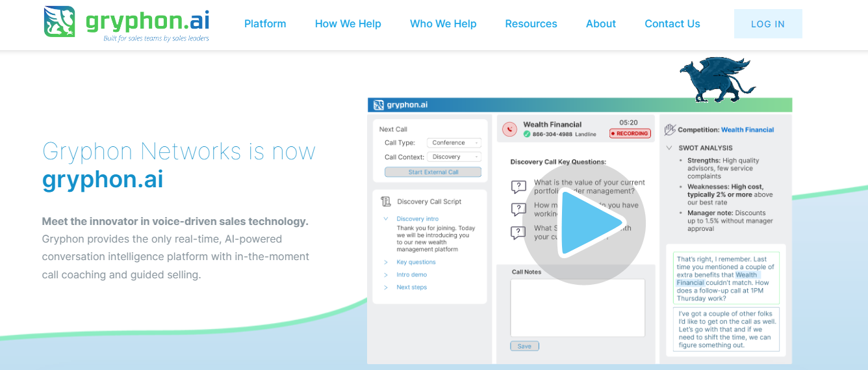Click the gryphon.ai logo in the header
Image resolution: width=868 pixels, height=370 pixels.
pos(127,23)
